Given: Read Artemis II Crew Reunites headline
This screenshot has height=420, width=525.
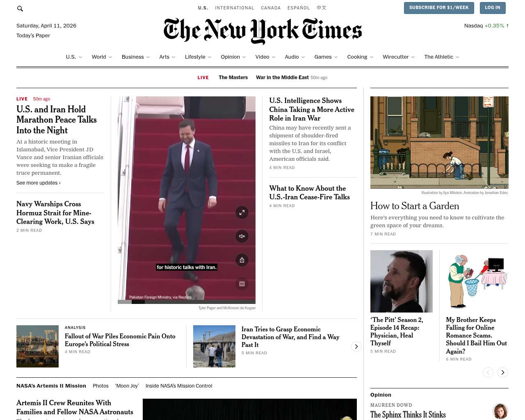Looking at the screenshot, I should coord(75,407).
